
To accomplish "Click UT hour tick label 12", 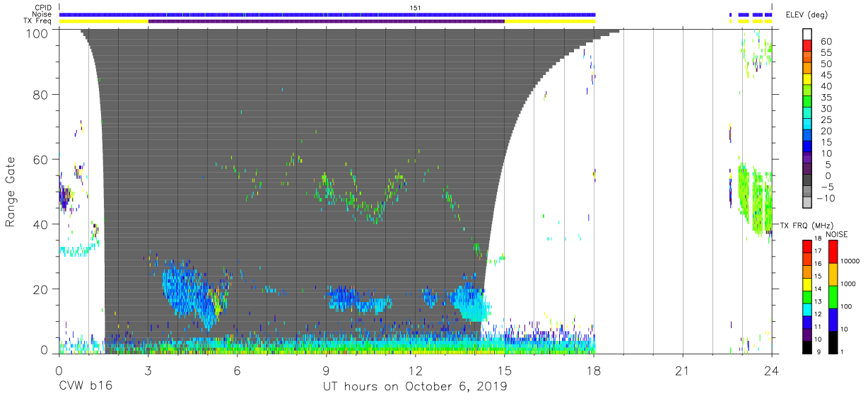I will 415,371.
